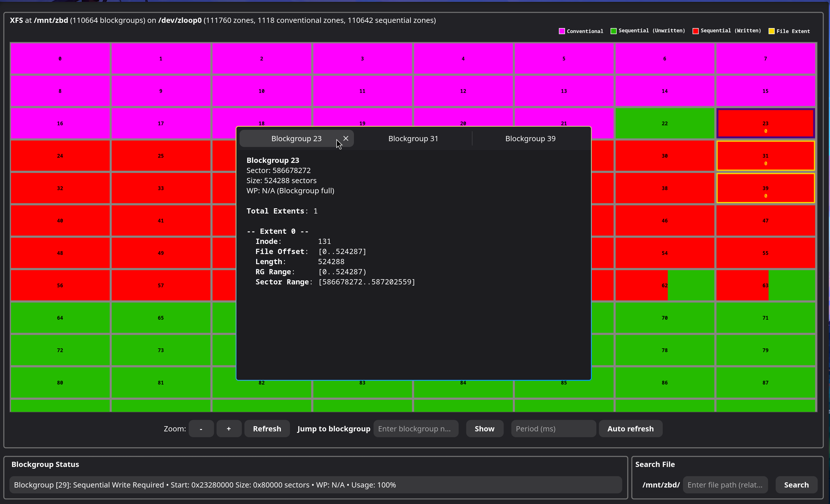Focus the blockgroup number input field
This screenshot has width=830, height=504.
tap(416, 428)
